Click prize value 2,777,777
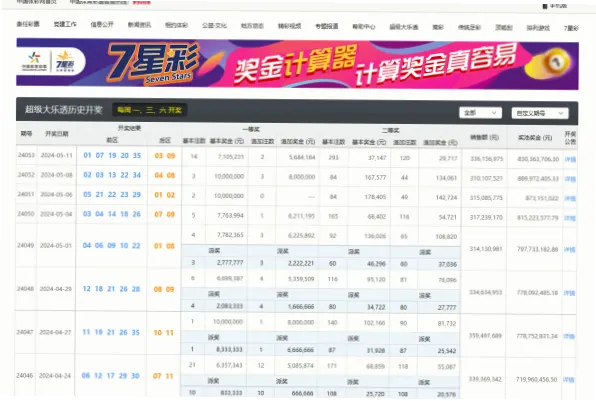596x401 pixels. click(x=230, y=263)
